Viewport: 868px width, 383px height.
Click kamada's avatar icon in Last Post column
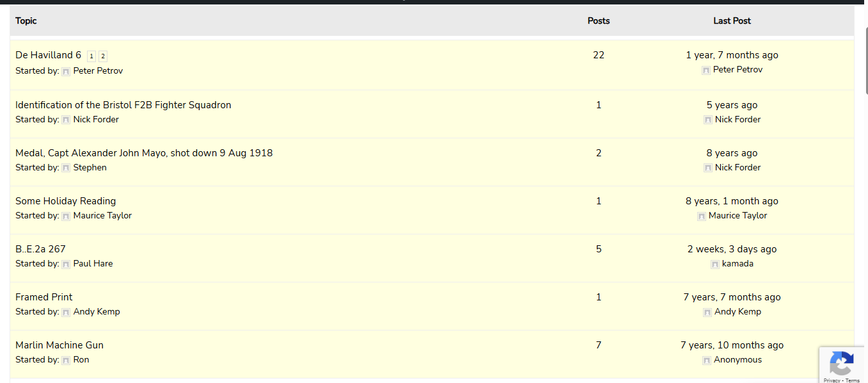pos(715,264)
